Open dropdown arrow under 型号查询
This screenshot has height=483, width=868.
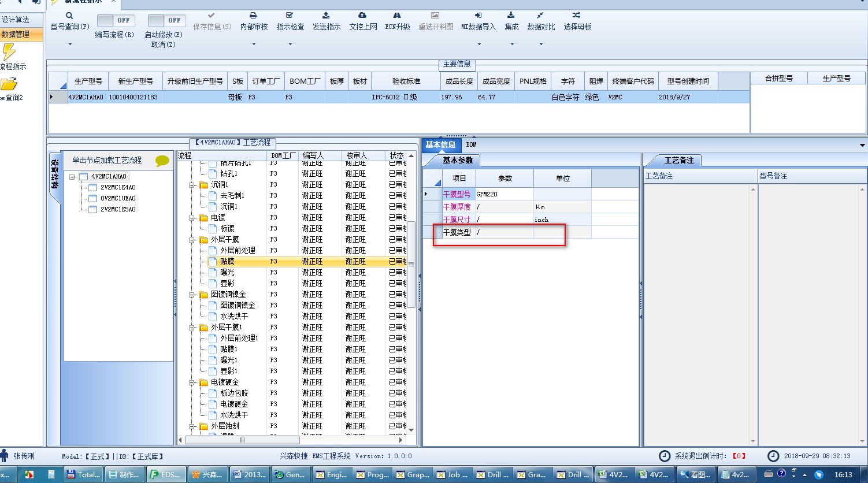(70, 44)
